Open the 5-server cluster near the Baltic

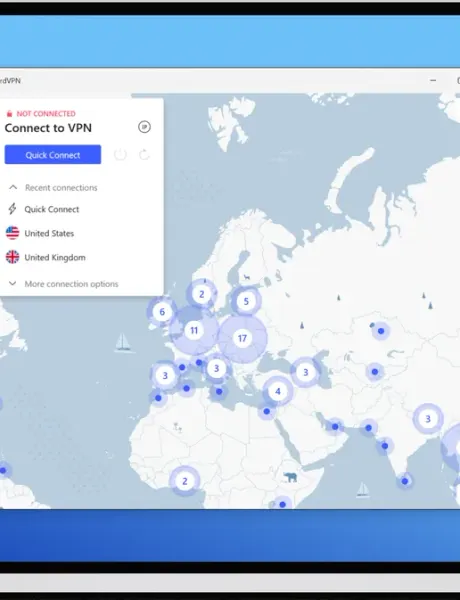246,302
